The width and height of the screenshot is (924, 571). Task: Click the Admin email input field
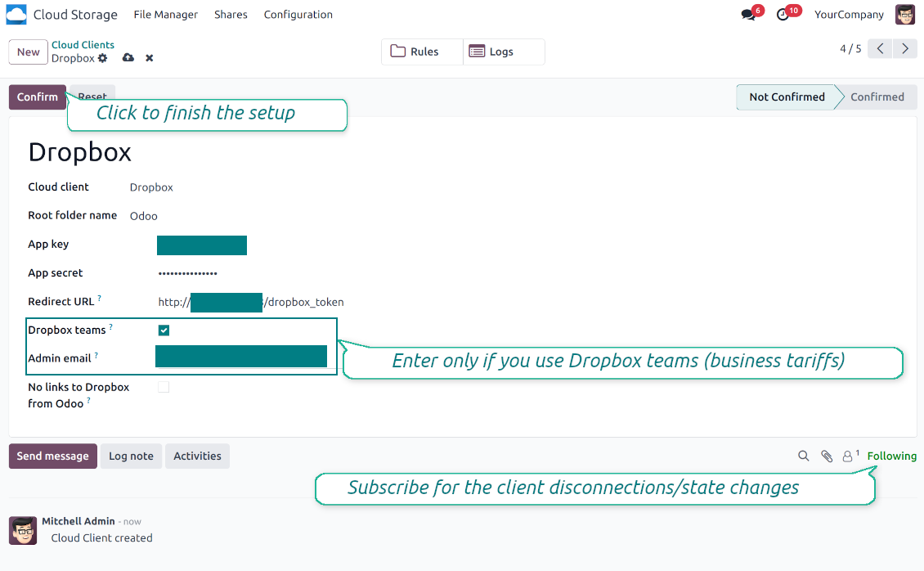pyautogui.click(x=241, y=357)
